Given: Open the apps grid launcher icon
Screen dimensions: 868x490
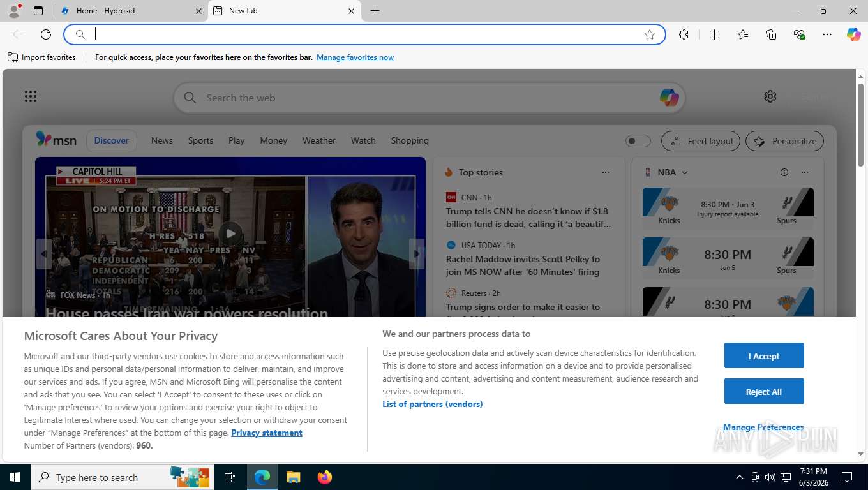Looking at the screenshot, I should point(31,96).
